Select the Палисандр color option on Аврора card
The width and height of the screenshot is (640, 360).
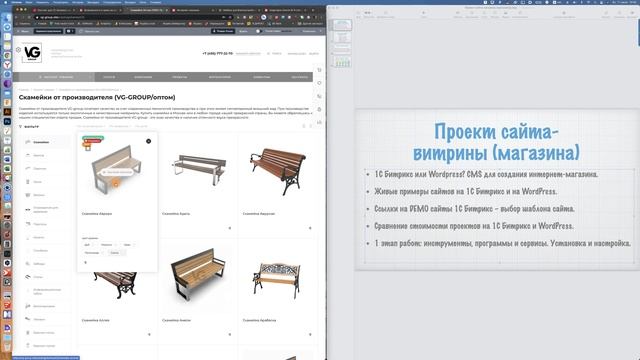point(93,253)
